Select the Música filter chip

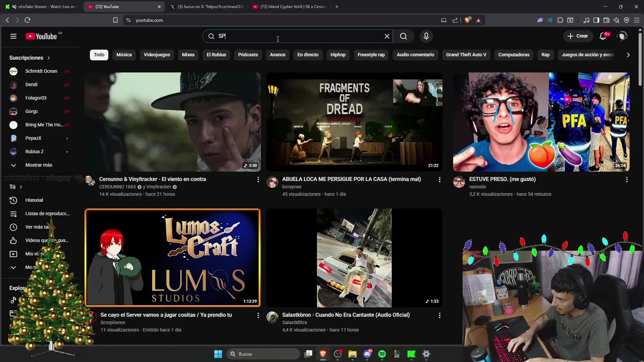[124, 55]
